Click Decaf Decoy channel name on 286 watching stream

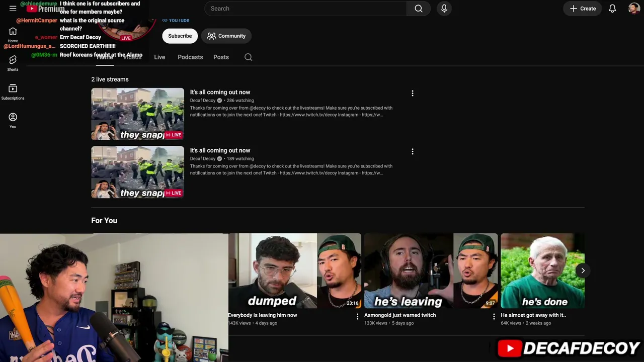click(x=203, y=101)
